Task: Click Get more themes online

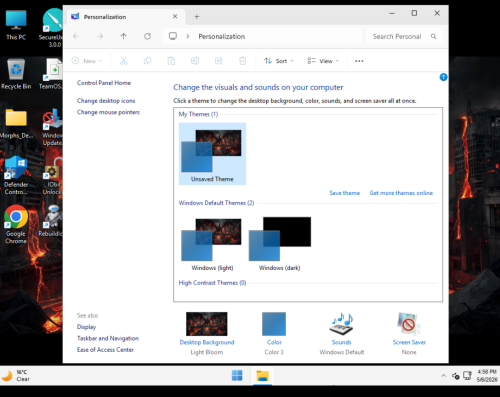Action: tap(401, 193)
